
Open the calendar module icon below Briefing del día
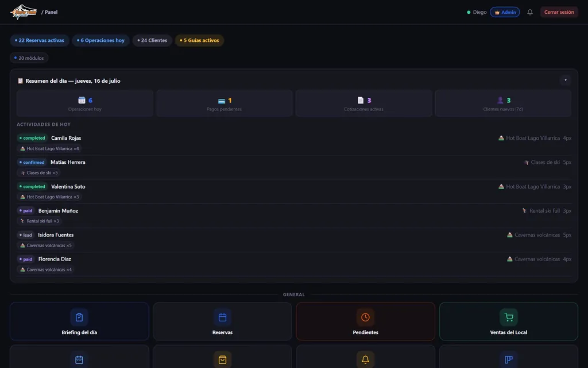pyautogui.click(x=79, y=360)
